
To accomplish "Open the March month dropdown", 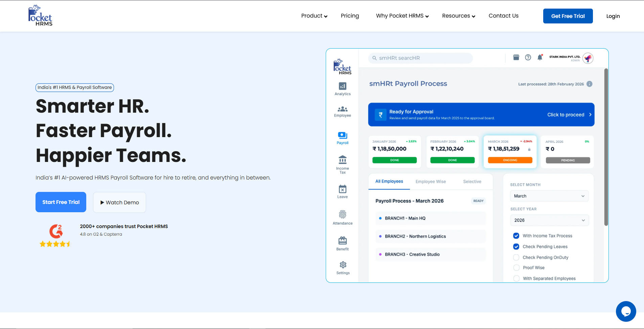I will (549, 196).
